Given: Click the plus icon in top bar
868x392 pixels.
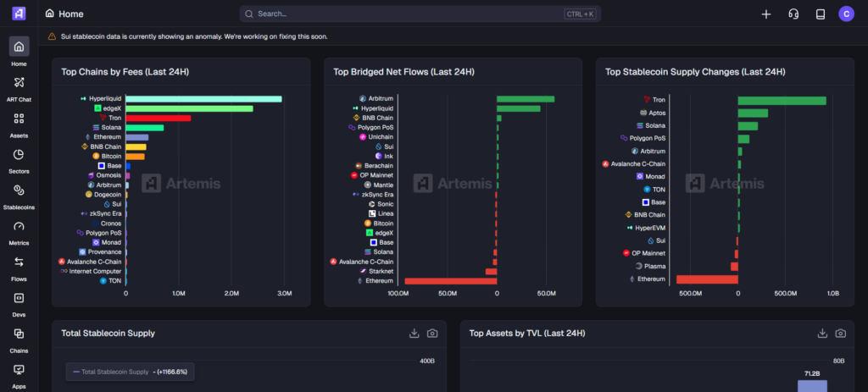Looking at the screenshot, I should click(766, 14).
